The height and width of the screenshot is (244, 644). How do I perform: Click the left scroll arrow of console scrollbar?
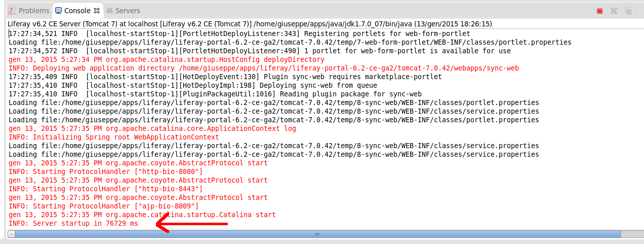point(11,234)
